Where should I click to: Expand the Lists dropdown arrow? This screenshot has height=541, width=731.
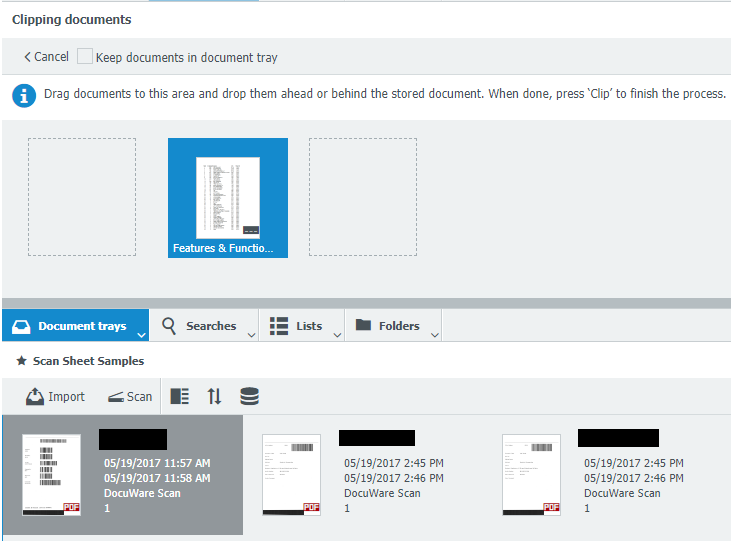(x=337, y=334)
